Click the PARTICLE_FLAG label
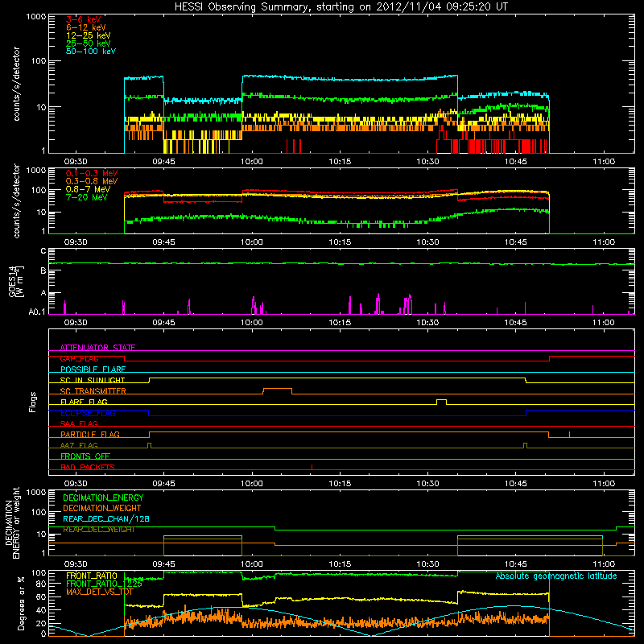This screenshot has height=644, width=644. [90, 434]
